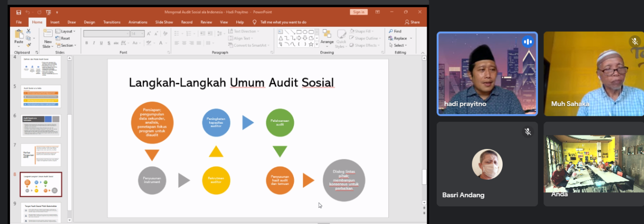Switch to the Insert ribbon tab
This screenshot has width=644, height=224.
click(55, 22)
